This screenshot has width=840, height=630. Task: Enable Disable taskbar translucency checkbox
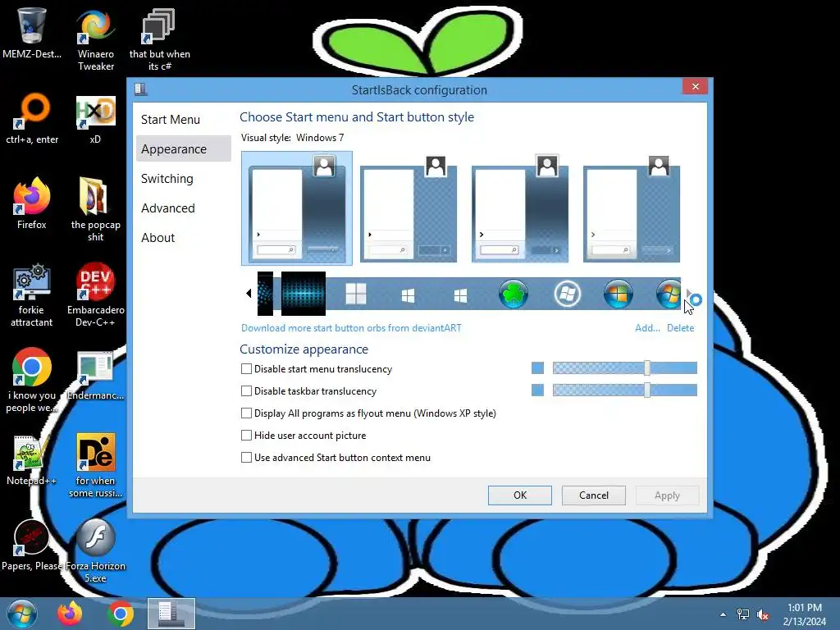click(246, 391)
